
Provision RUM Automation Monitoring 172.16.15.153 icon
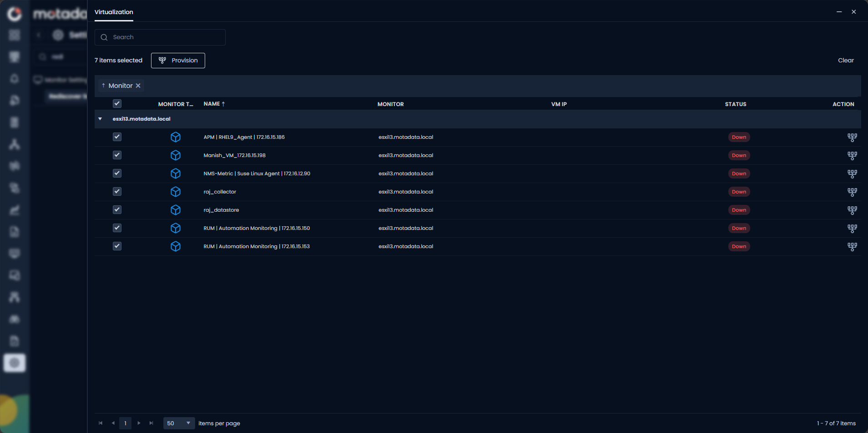pos(852,246)
